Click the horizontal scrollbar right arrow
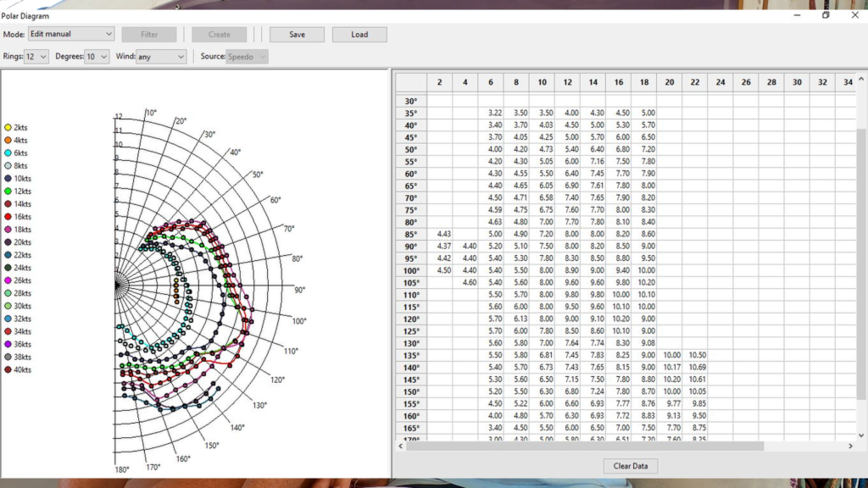 850,446
